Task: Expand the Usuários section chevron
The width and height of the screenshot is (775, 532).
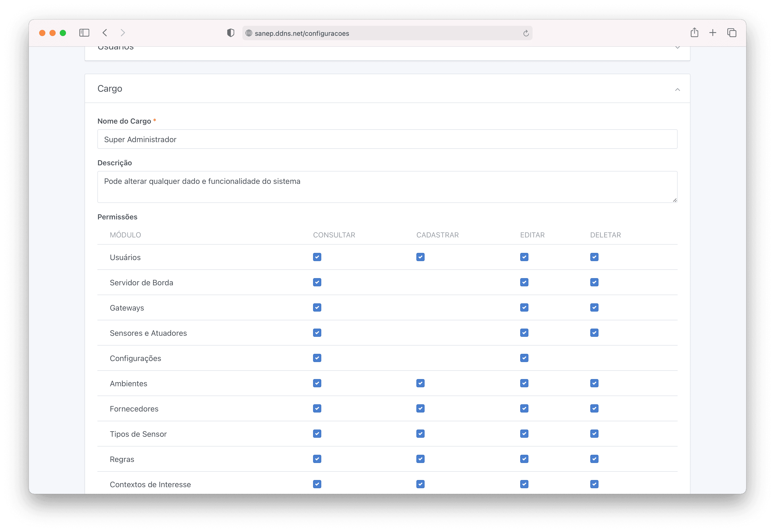Action: pyautogui.click(x=677, y=48)
